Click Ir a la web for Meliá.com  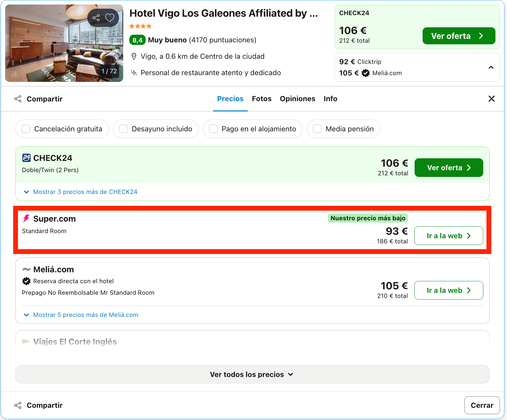coord(449,290)
